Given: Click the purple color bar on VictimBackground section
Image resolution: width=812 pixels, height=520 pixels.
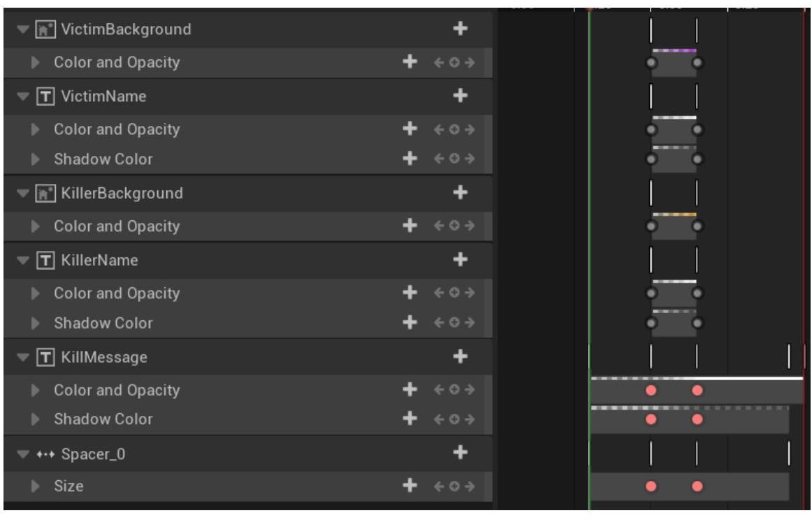Looking at the screenshot, I should tap(674, 50).
